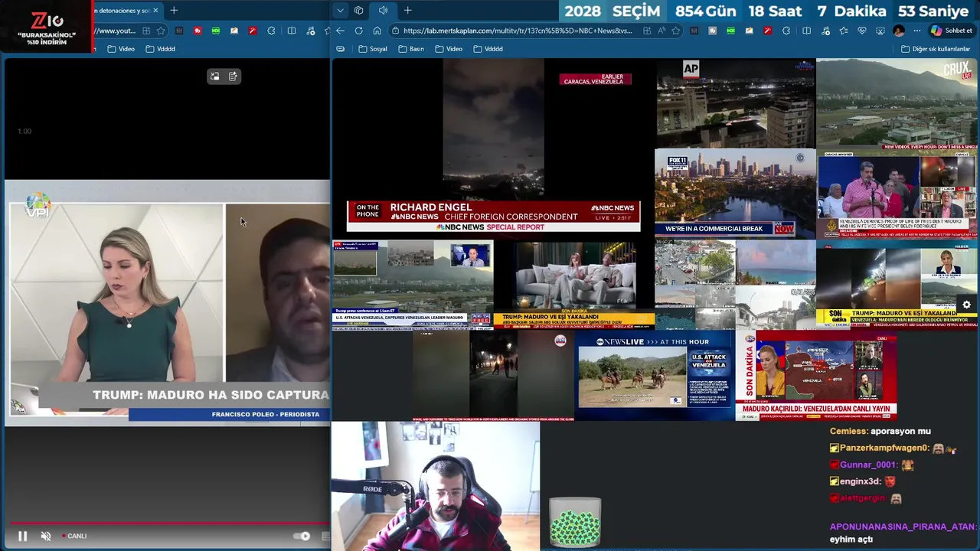Go to home page in right window

coord(377,31)
